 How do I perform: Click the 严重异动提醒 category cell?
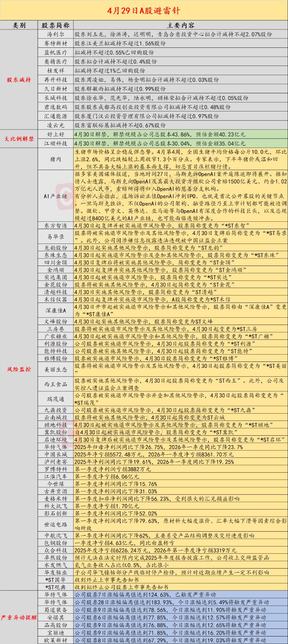[x=19, y=617]
